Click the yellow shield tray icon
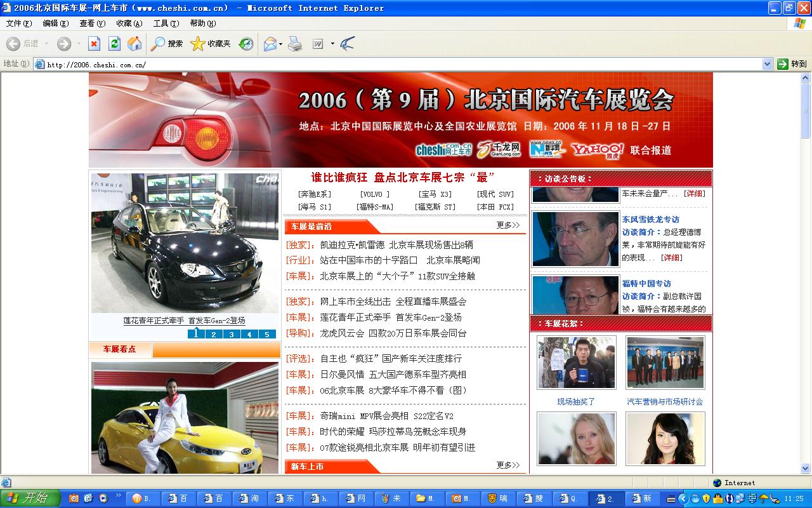This screenshot has width=812, height=508. coord(706,498)
